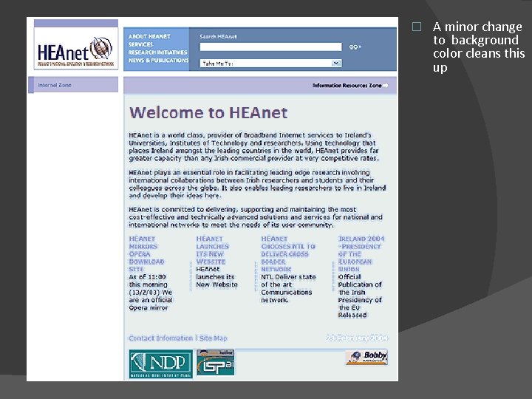The width and height of the screenshot is (532, 399).
Task: Open the Research Initiatives menu item
Action: pos(158,52)
